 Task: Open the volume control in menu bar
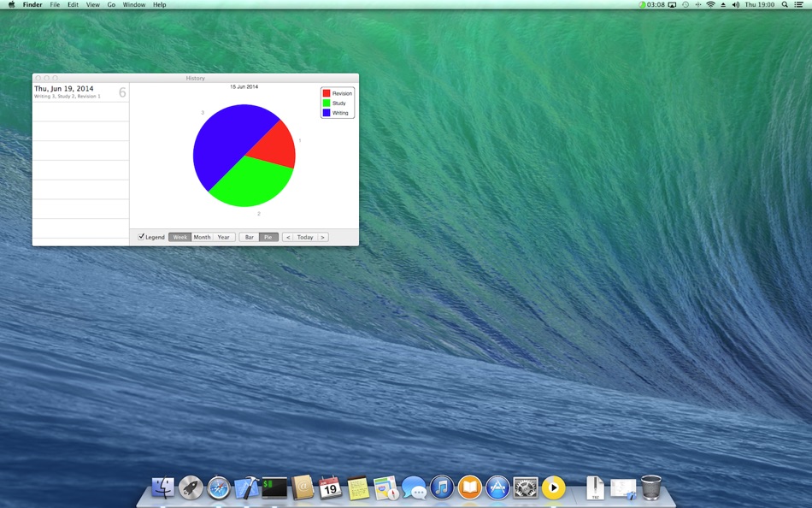click(736, 4)
